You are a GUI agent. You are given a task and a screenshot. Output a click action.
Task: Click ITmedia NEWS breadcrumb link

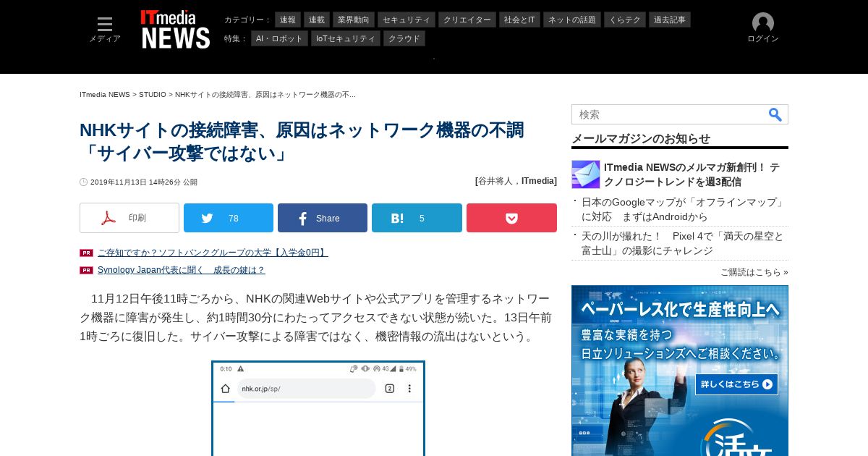(x=105, y=95)
